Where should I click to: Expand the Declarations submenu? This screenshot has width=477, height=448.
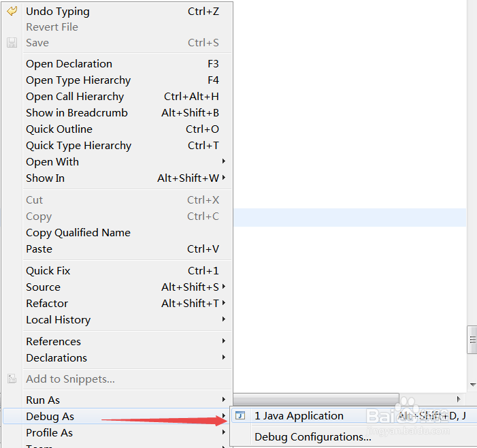[127, 358]
